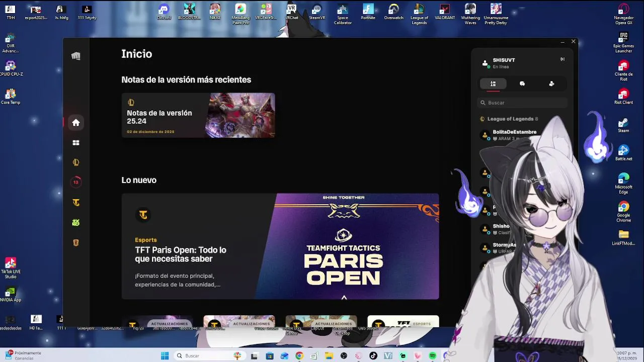
Task: Open the Riot client Home sidebar icon
Action: pyautogui.click(x=76, y=123)
